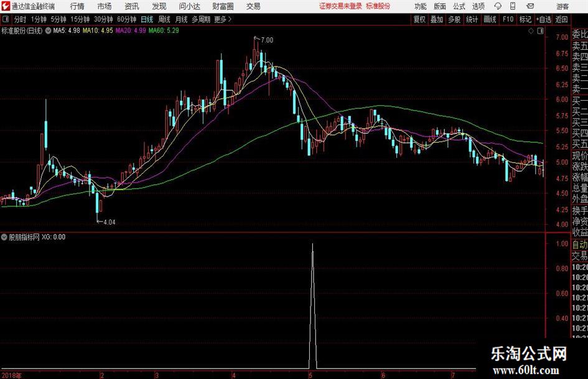Open the 功能 menu
This screenshot has height=379, width=588.
click(421, 6)
